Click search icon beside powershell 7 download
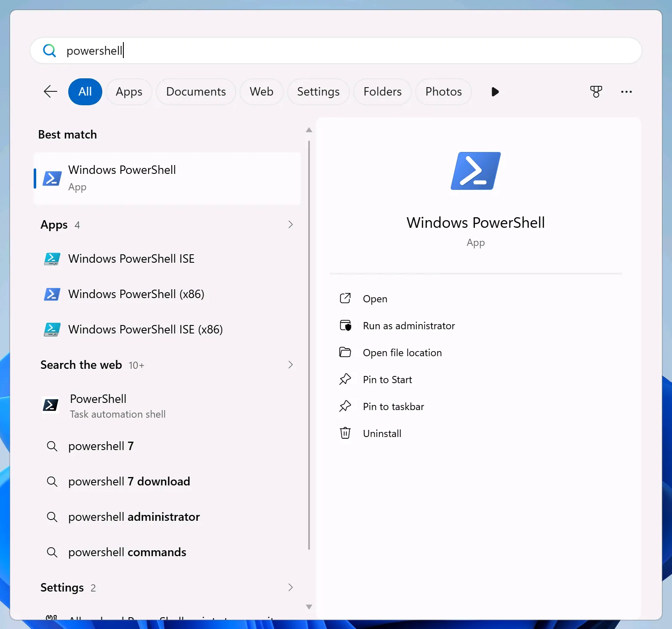Viewport: 672px width, 629px height. pyautogui.click(x=52, y=482)
